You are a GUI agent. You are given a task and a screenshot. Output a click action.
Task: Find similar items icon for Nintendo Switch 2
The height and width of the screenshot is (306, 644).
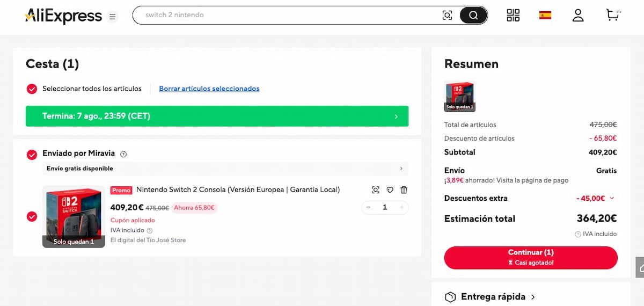[x=376, y=190]
